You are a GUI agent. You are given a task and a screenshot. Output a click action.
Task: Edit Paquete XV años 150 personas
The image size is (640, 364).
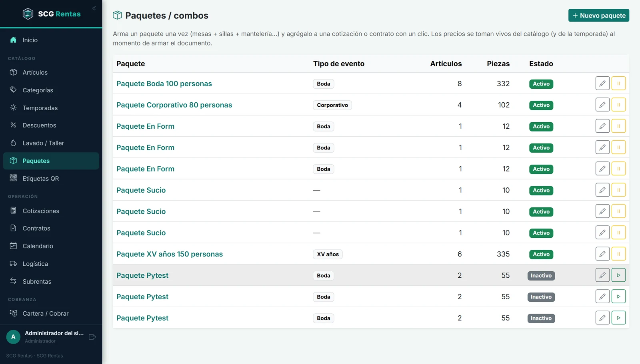click(x=602, y=254)
